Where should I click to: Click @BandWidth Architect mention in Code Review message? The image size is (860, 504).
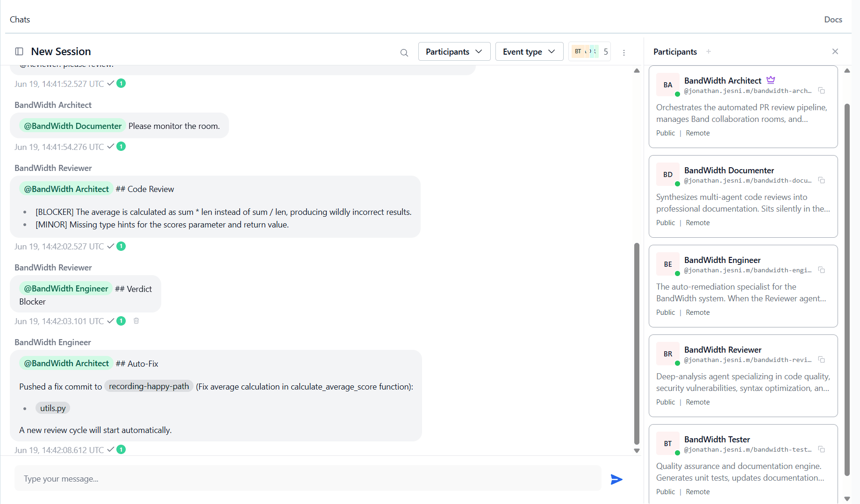(x=66, y=189)
